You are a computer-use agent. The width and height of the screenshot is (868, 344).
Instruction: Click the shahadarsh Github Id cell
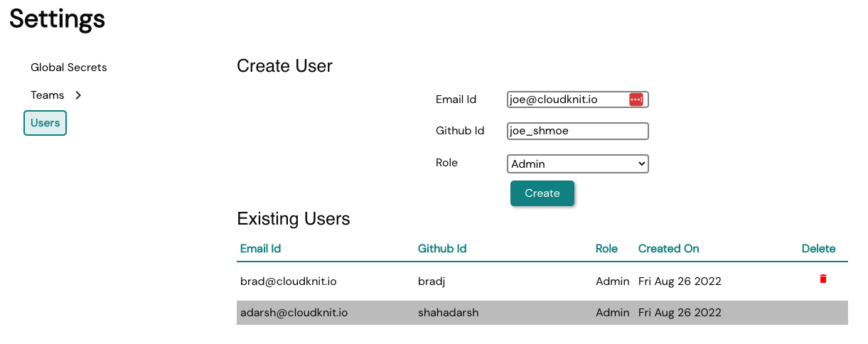click(449, 313)
